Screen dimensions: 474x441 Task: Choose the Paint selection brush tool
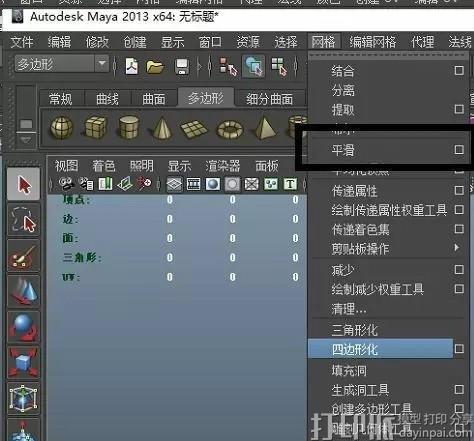pos(24,256)
